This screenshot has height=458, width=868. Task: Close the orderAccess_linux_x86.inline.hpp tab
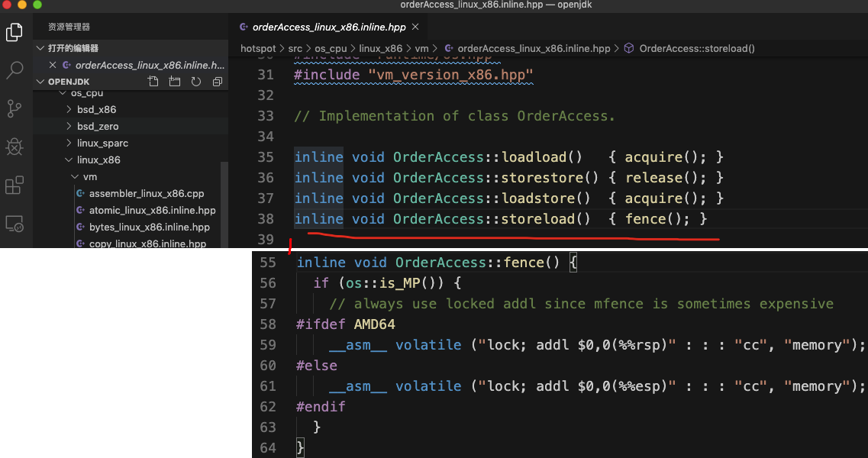[x=415, y=27]
